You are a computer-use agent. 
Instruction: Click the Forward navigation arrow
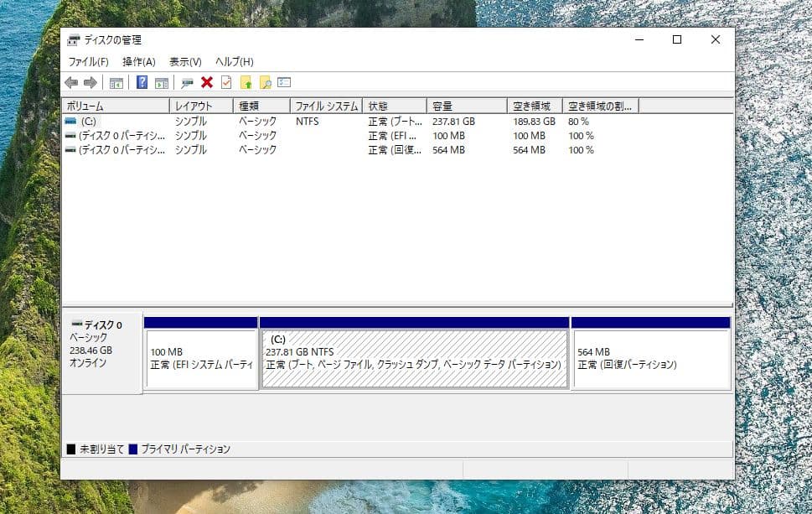90,82
